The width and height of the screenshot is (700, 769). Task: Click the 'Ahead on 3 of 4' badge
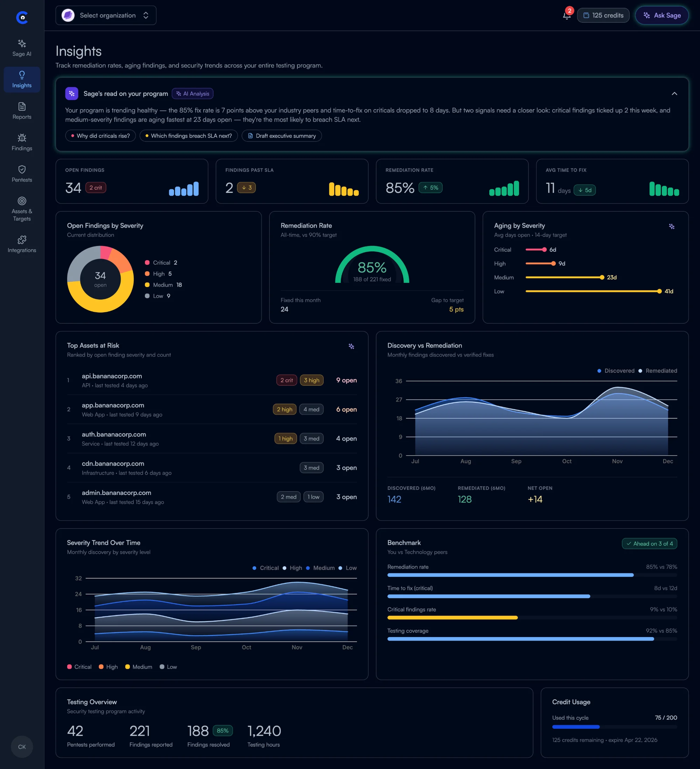pos(649,544)
